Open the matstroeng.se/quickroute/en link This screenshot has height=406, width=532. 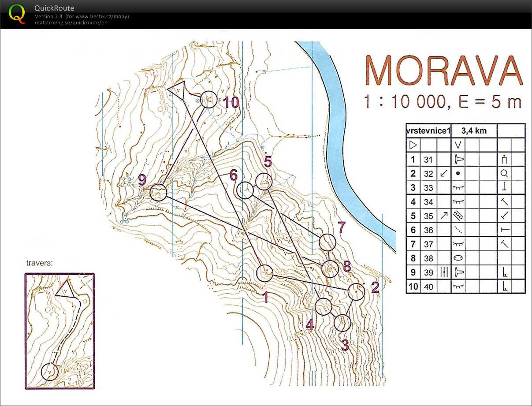(x=71, y=23)
